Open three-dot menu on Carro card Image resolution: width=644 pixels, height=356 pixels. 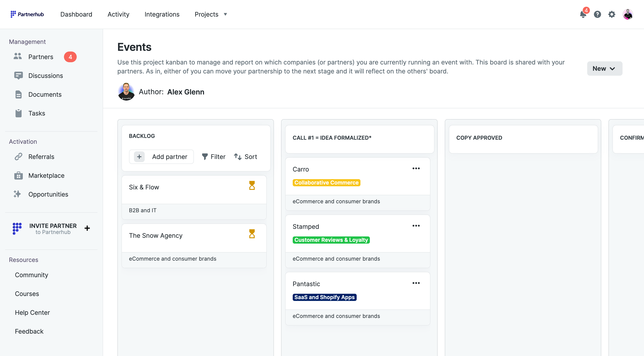(x=416, y=169)
